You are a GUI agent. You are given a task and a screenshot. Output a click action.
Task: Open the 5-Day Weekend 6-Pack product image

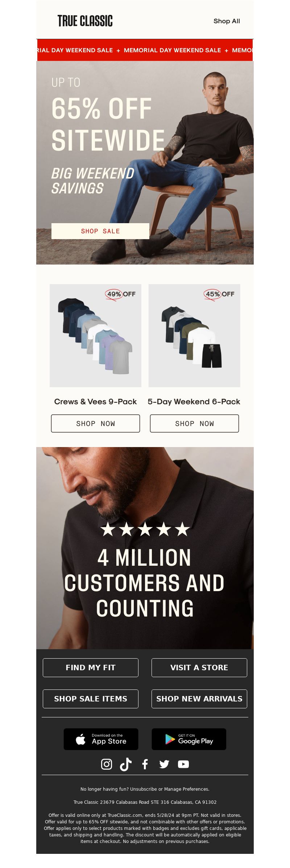click(x=194, y=336)
